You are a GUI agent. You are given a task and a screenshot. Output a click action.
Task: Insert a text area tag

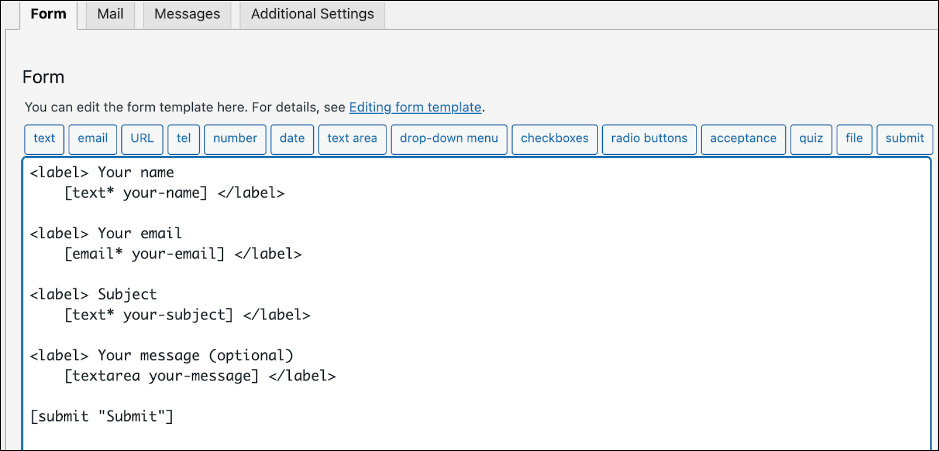(352, 139)
